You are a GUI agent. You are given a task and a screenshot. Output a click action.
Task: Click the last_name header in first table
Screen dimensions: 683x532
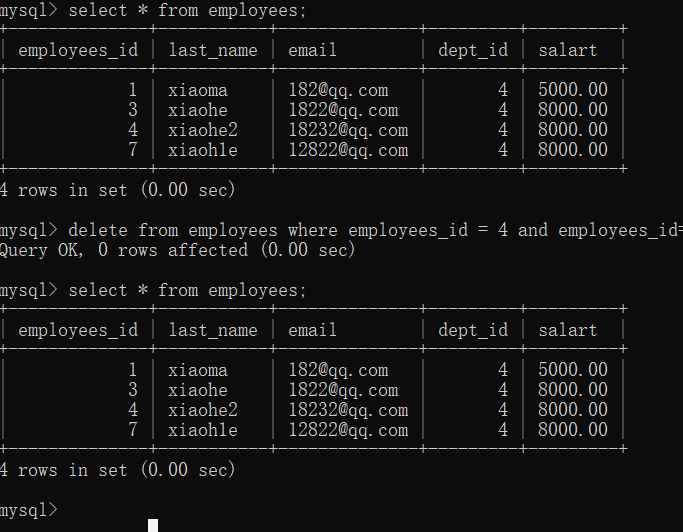[213, 50]
